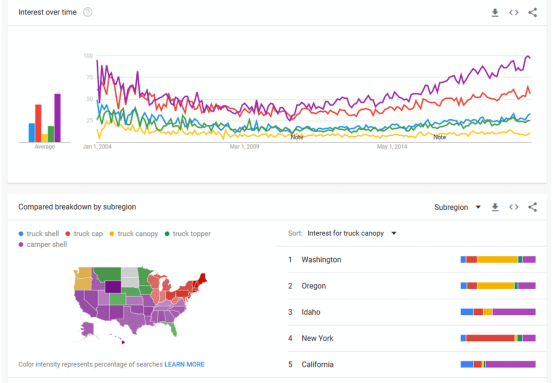Follow the LEARN MORE link

point(184,364)
